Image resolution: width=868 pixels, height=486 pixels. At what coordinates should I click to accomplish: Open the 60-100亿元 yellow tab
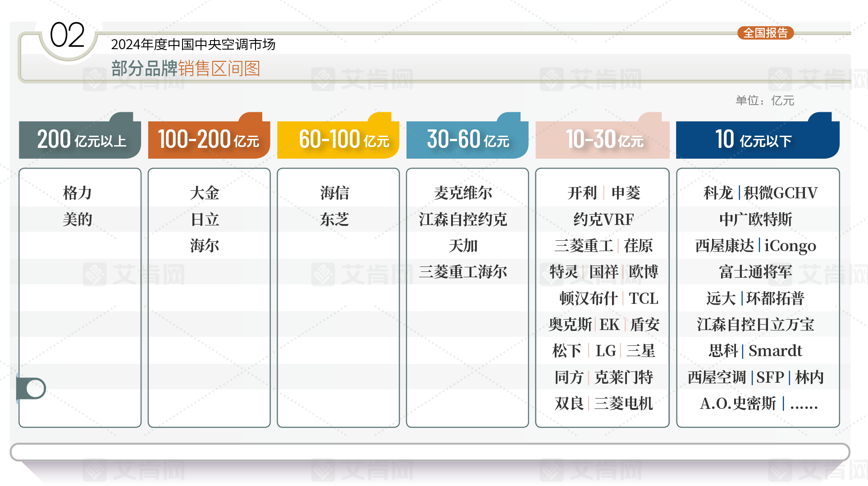click(x=338, y=139)
